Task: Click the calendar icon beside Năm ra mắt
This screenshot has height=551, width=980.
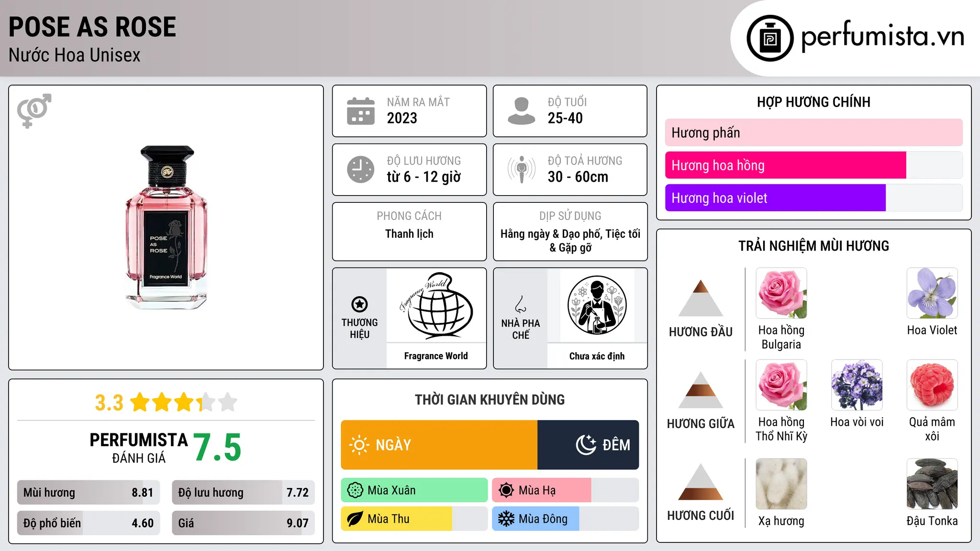Action: (x=361, y=111)
